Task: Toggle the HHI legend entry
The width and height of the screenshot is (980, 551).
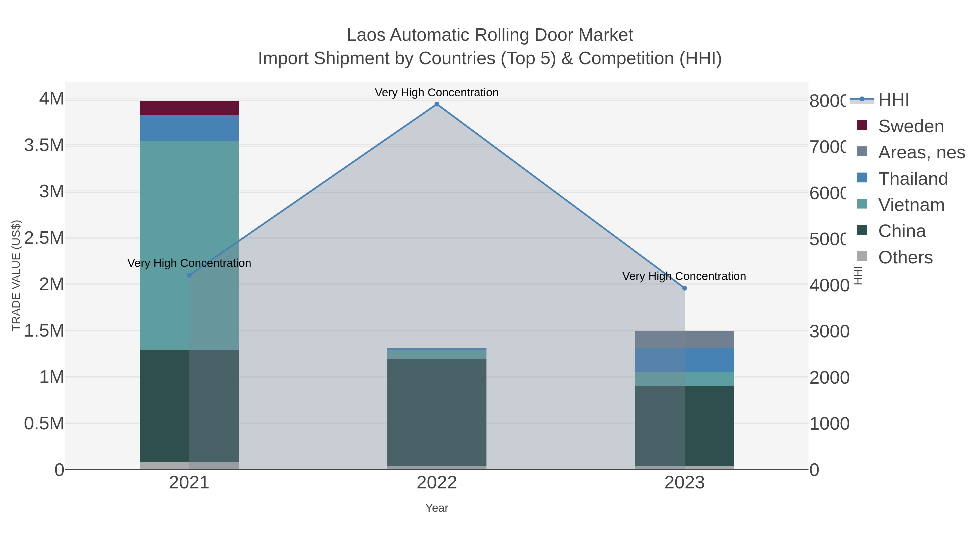Action: (x=880, y=100)
